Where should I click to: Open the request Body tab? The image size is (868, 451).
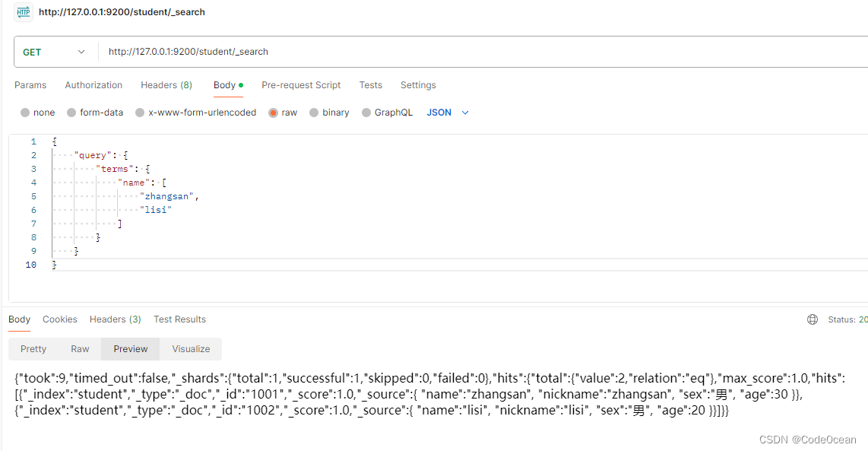pos(228,84)
